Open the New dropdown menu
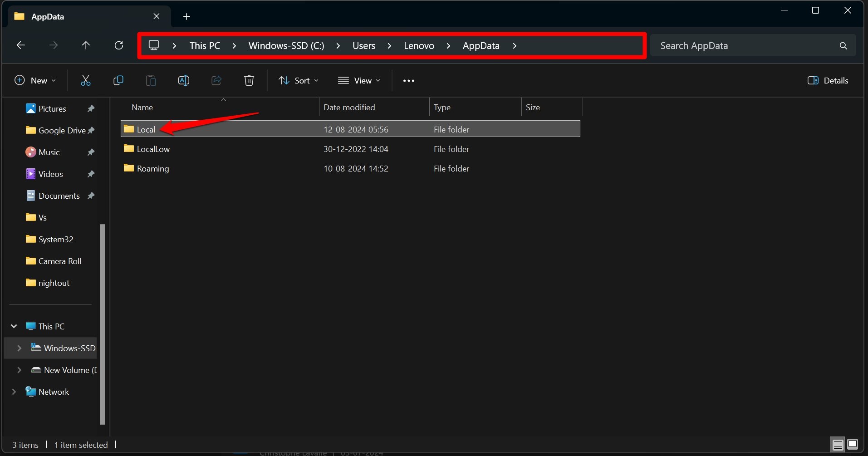Image resolution: width=868 pixels, height=456 pixels. 35,80
